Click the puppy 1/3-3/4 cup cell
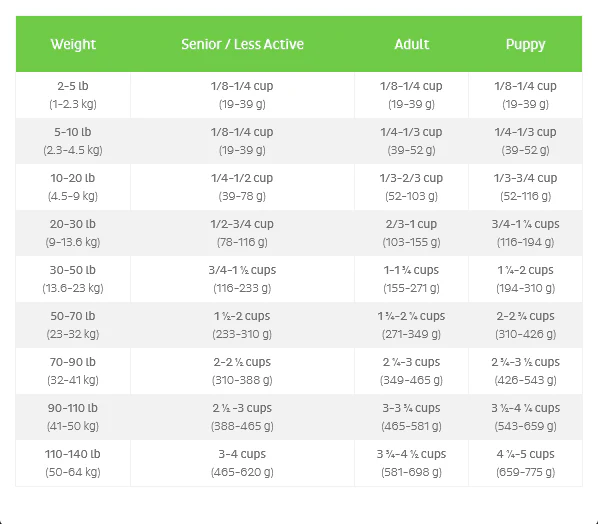598x524 pixels. coord(525,187)
